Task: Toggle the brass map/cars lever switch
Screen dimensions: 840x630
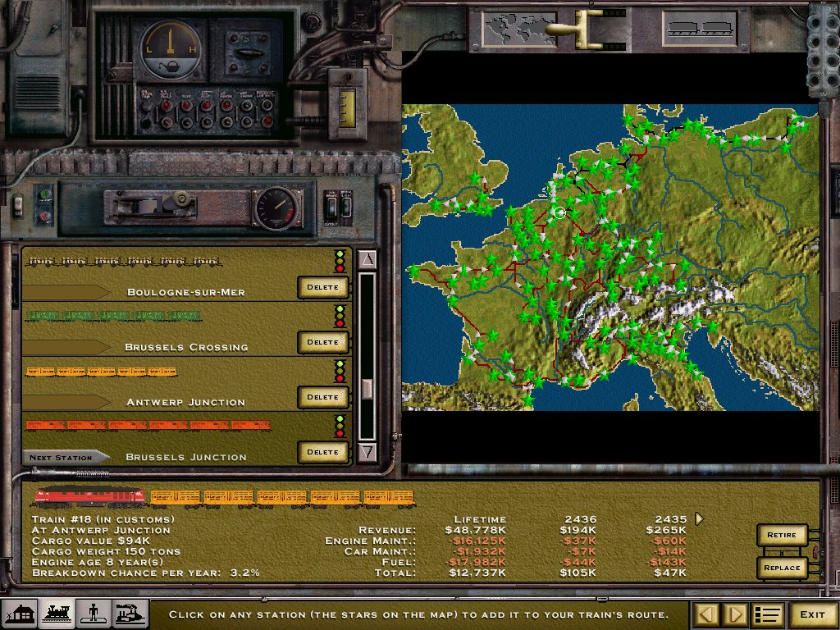Action: tap(591, 27)
